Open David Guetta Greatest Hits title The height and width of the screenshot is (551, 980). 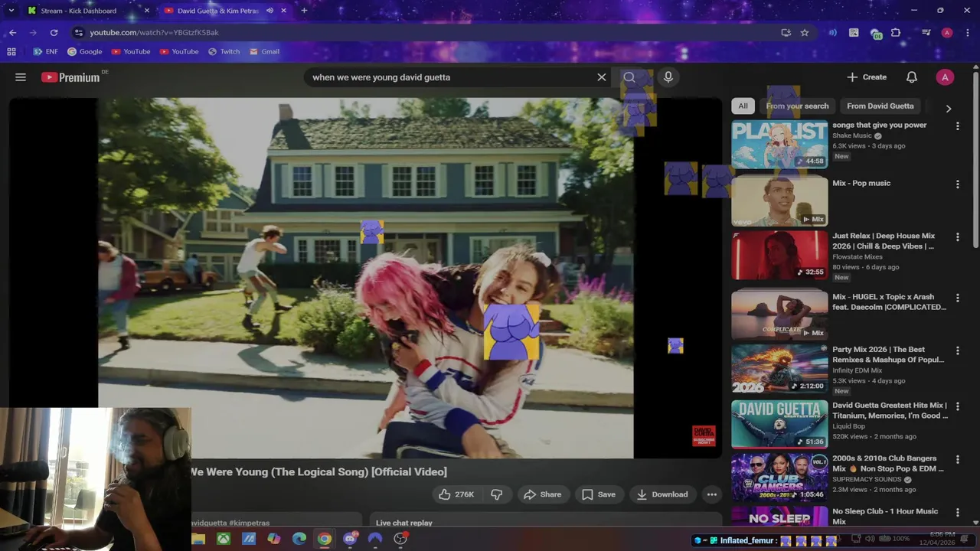tap(890, 410)
